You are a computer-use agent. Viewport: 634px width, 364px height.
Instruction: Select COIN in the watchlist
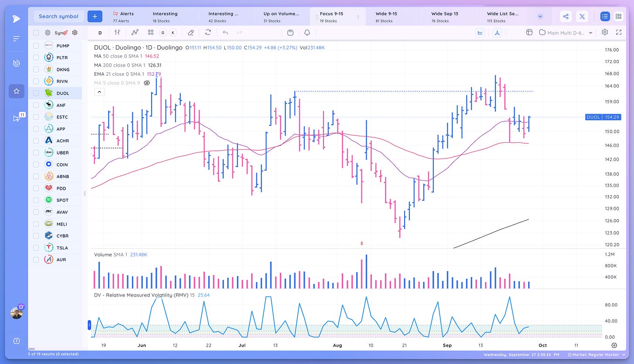(x=55, y=165)
